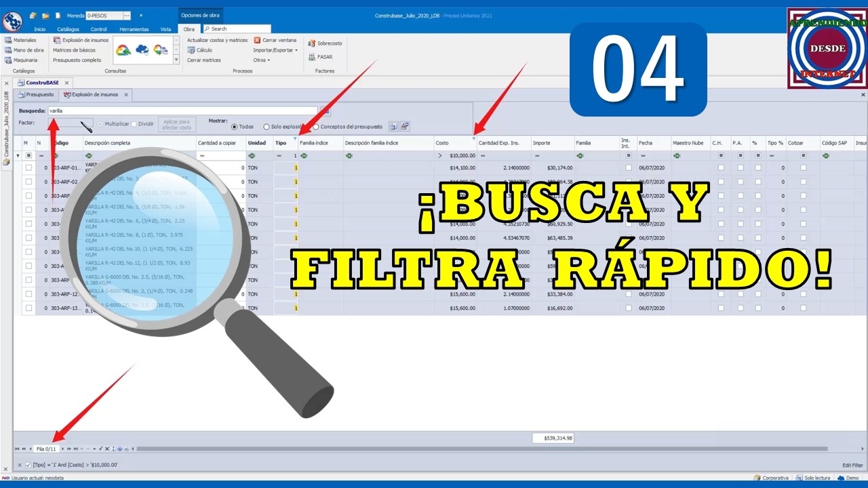Switch to the Herramientas ribbon tab

point(134,29)
